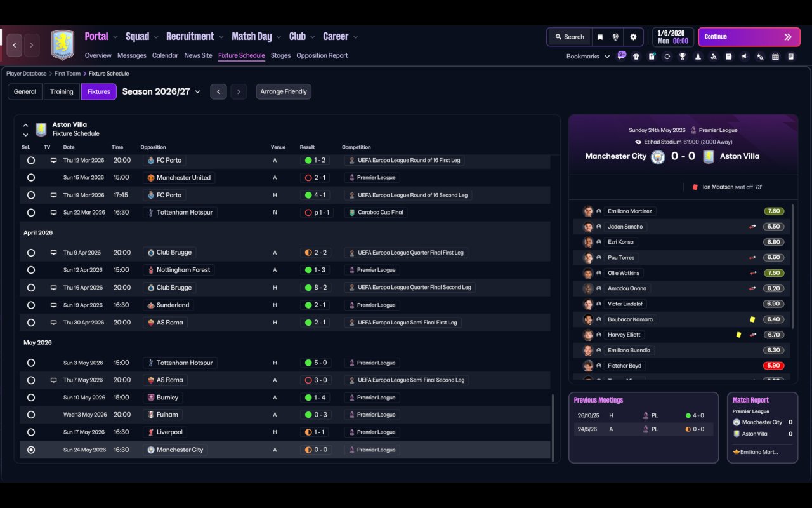Viewport: 812px width, 508px height.
Task: Open the trophy competitions bookmark icon
Action: tap(683, 57)
